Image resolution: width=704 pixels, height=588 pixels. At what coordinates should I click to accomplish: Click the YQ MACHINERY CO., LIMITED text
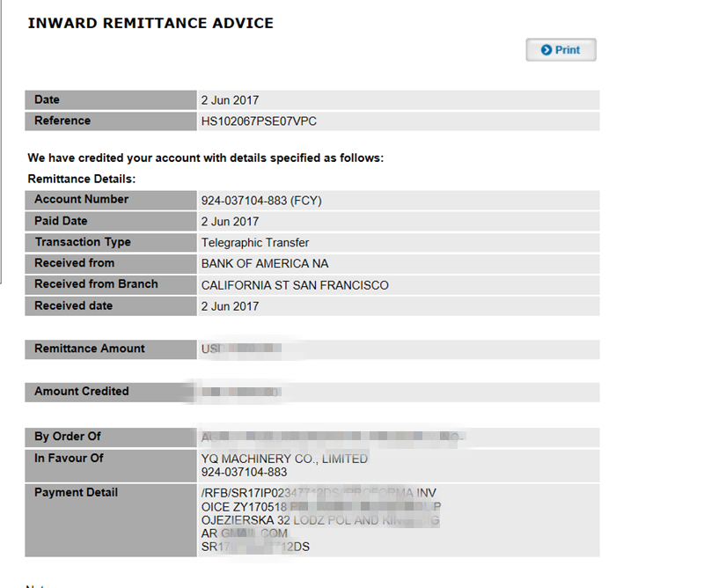[284, 459]
